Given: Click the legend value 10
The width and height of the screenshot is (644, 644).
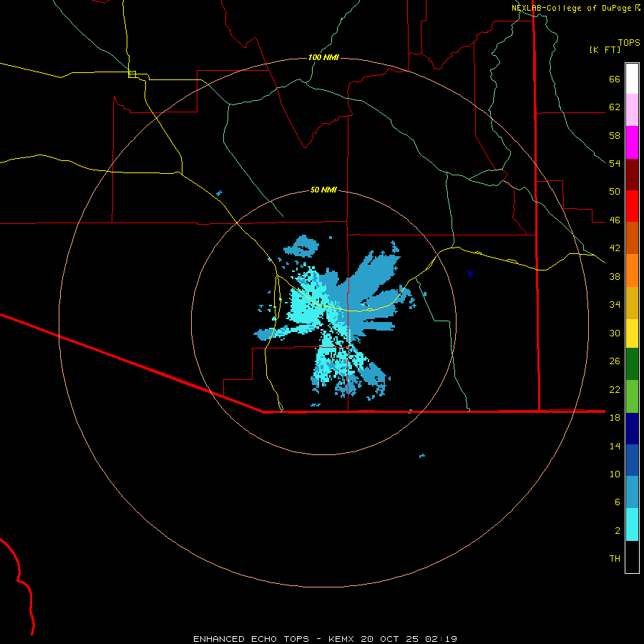Looking at the screenshot, I should click(x=615, y=474).
